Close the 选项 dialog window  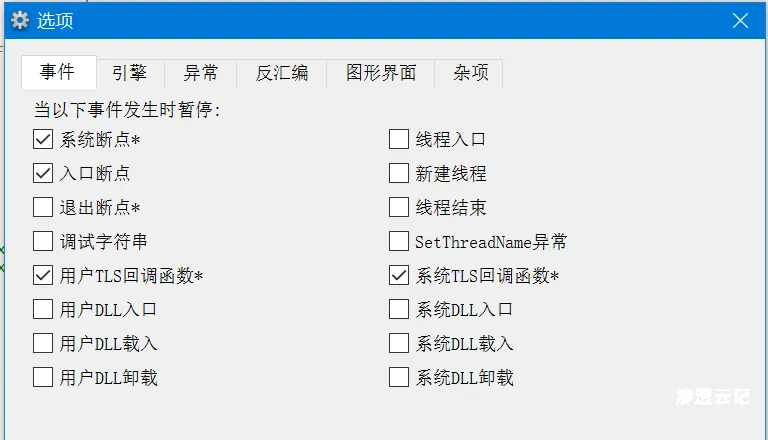tap(740, 20)
